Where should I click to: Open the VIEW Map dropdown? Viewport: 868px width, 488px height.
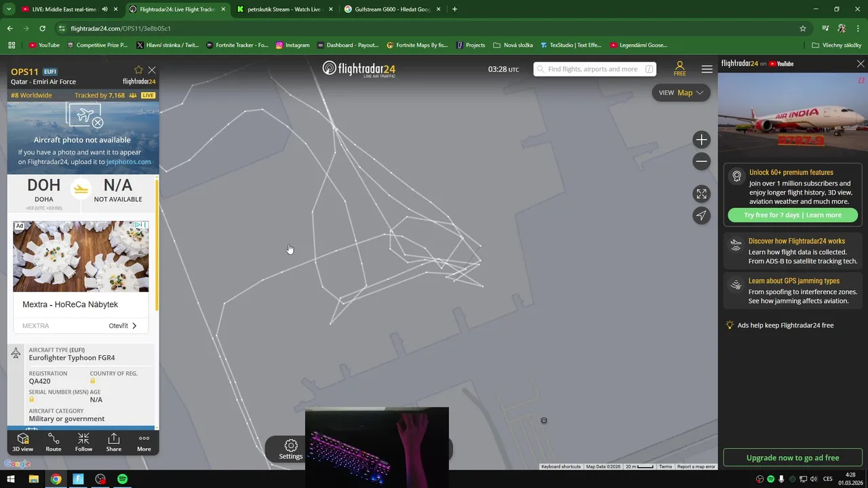[681, 93]
